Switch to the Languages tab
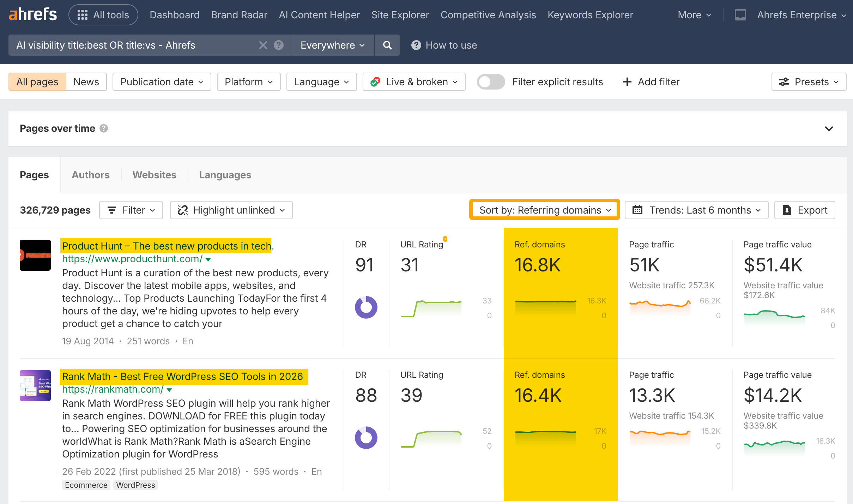The width and height of the screenshot is (853, 504). click(225, 175)
